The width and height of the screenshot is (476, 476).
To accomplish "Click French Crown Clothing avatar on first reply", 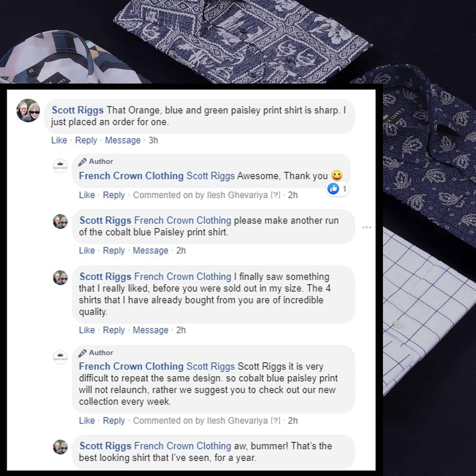I will 60,166.
